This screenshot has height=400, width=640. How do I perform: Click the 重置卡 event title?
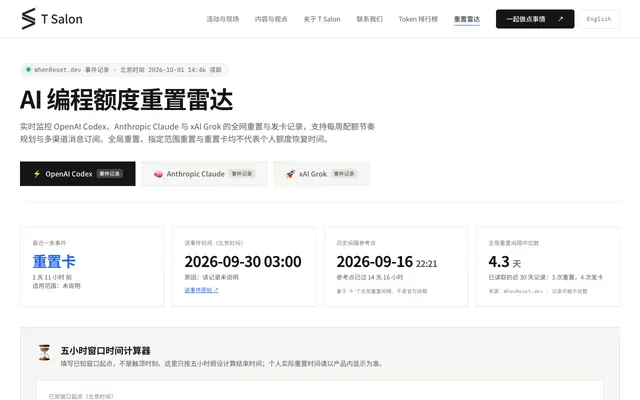[x=54, y=262]
